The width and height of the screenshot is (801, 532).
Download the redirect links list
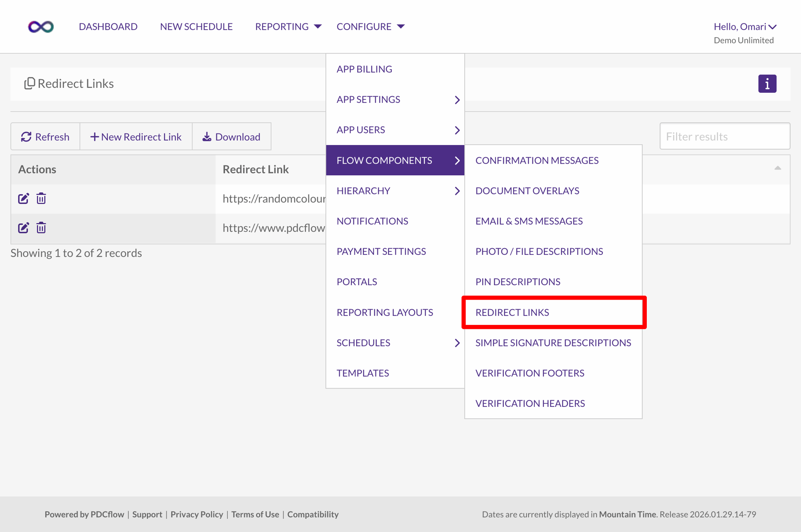click(x=231, y=136)
